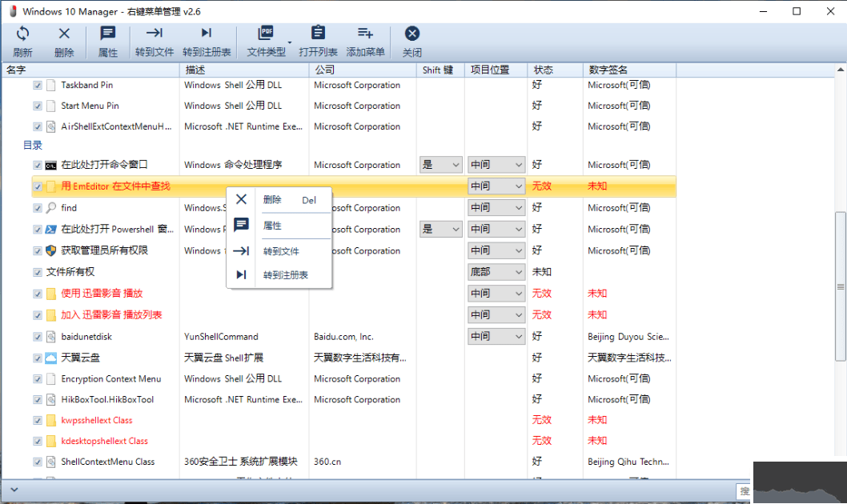The image size is (847, 504).
Task: Toggle the baidunetdisk entry checkbox
Action: click(38, 337)
